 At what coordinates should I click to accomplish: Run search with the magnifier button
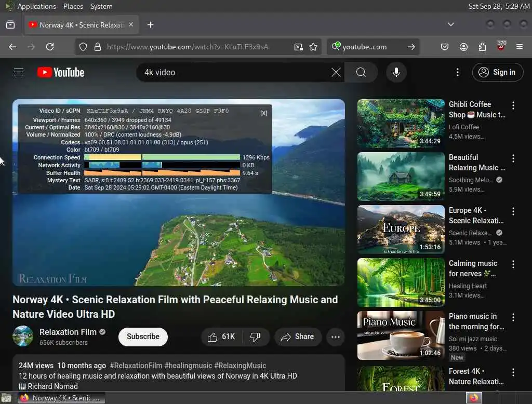pos(361,72)
